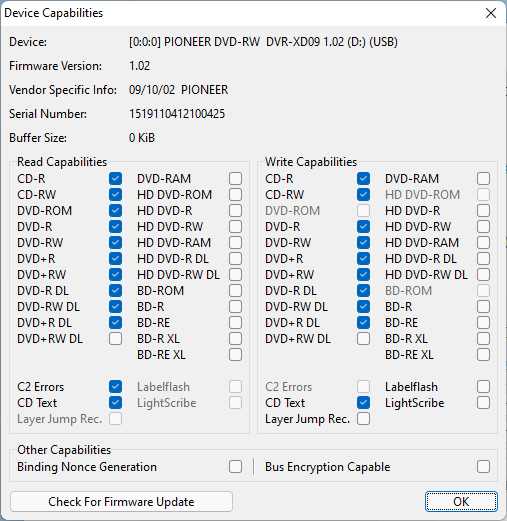This screenshot has height=521, width=507.
Task: Toggle CD-RW checkbox under Read Capabilities
Action: pyautogui.click(x=115, y=195)
